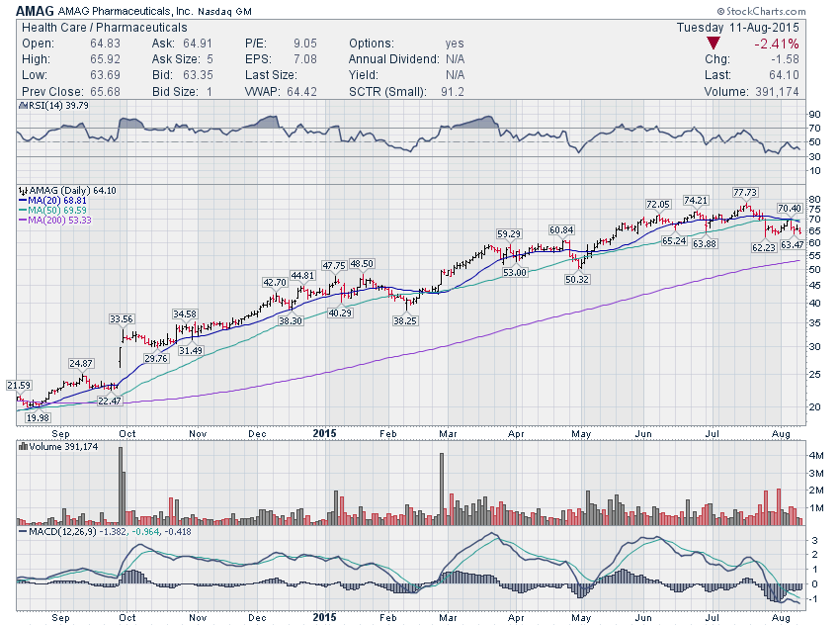Click the 29.76 price low label
840x626 pixels.
156,358
